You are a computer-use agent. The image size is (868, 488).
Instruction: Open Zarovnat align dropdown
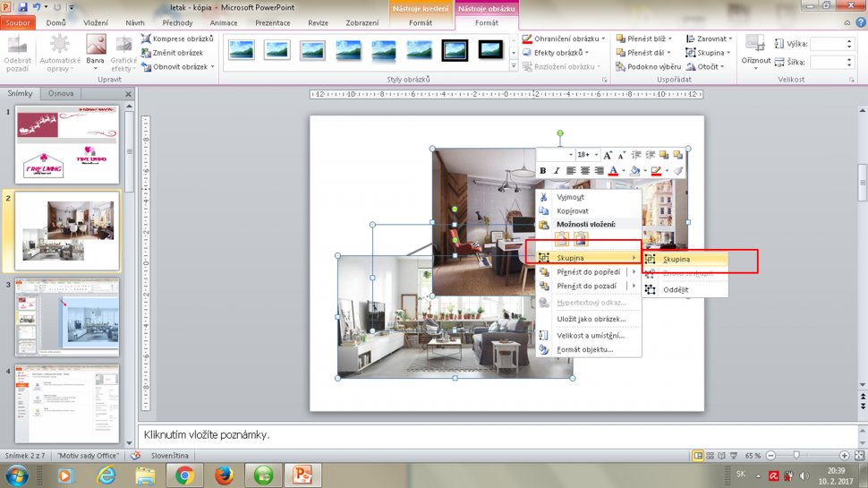pyautogui.click(x=709, y=39)
